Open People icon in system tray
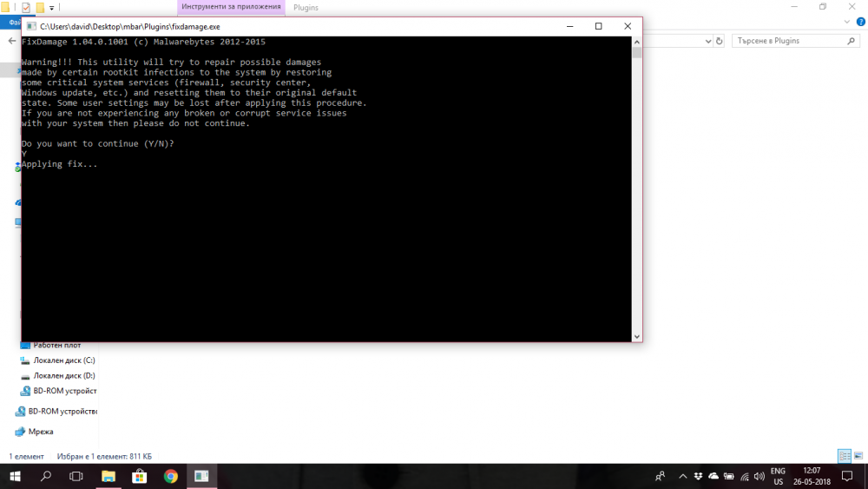This screenshot has height=489, width=868. 660,476
